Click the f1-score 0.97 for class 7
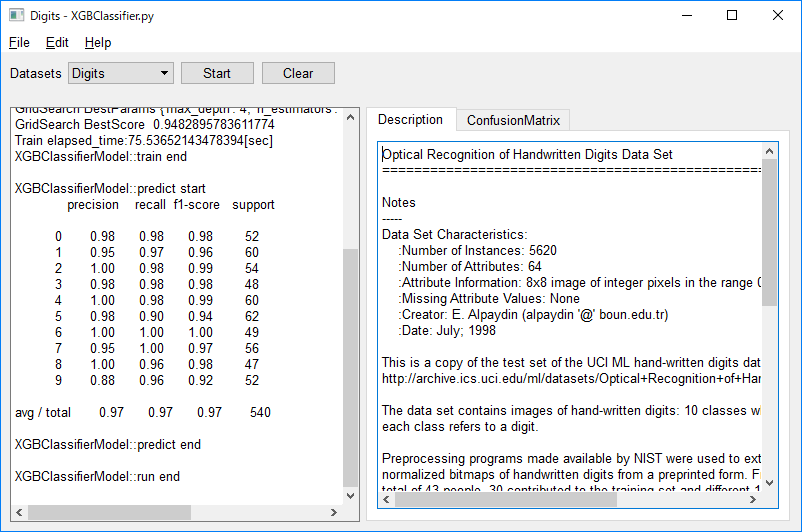 (200, 348)
